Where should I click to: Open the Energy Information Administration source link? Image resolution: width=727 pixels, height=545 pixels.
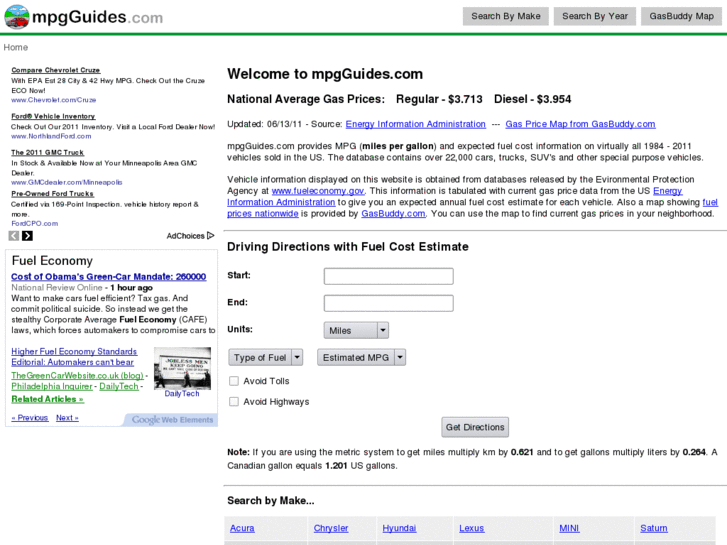[x=415, y=124]
